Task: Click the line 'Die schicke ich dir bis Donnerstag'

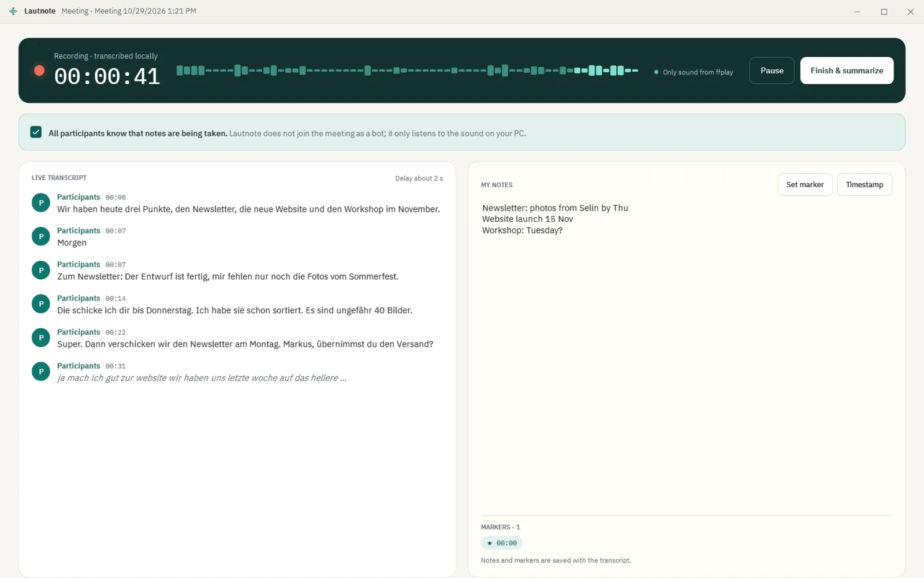Action: (x=234, y=310)
